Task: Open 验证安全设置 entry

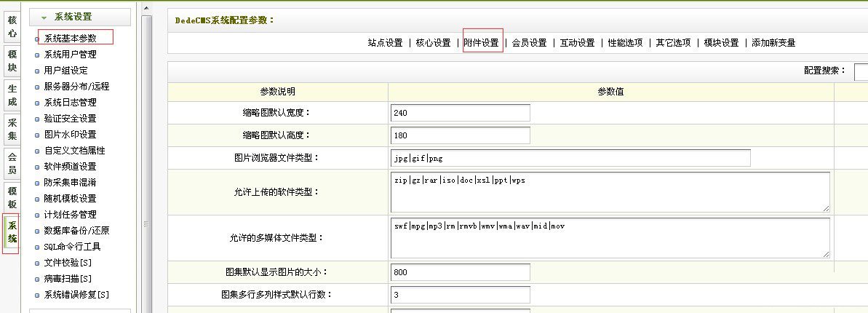Action: (x=71, y=119)
